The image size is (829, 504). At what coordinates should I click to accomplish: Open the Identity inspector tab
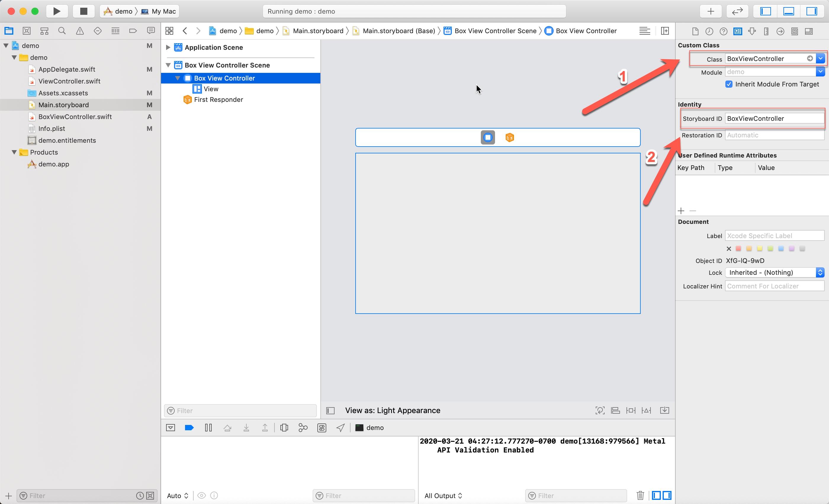[738, 31]
